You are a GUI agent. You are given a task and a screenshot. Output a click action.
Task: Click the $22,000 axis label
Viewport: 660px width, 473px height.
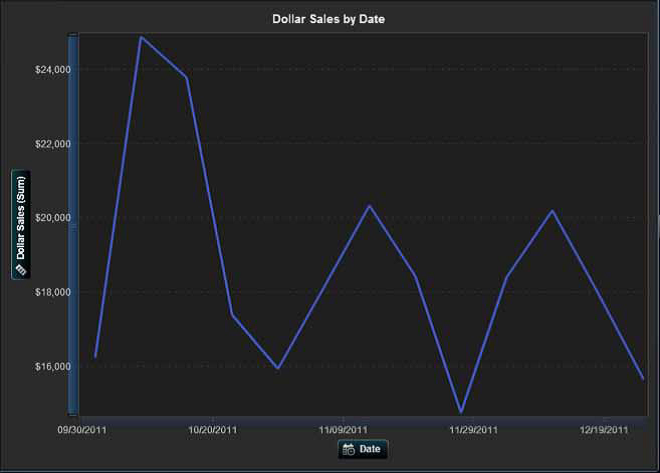[53, 144]
